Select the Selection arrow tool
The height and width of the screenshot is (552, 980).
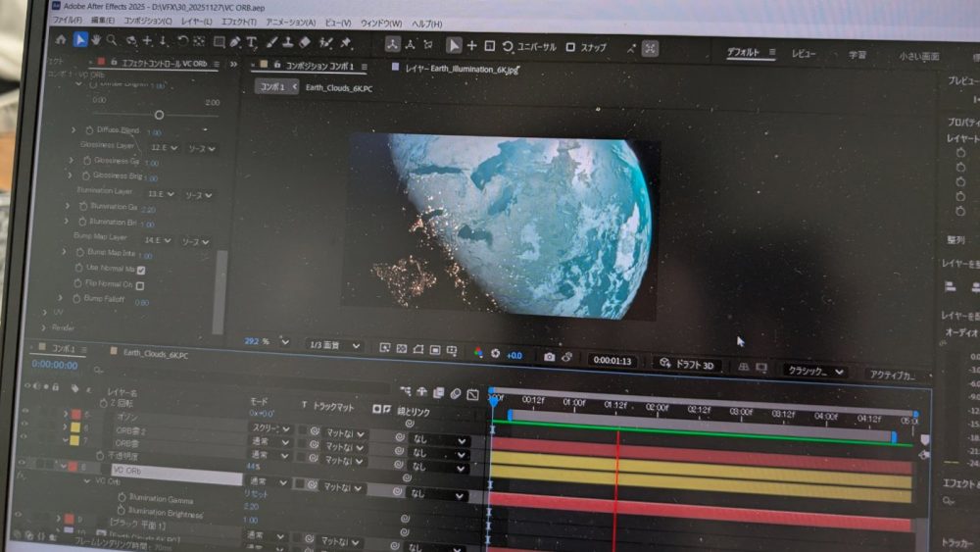pyautogui.click(x=80, y=40)
